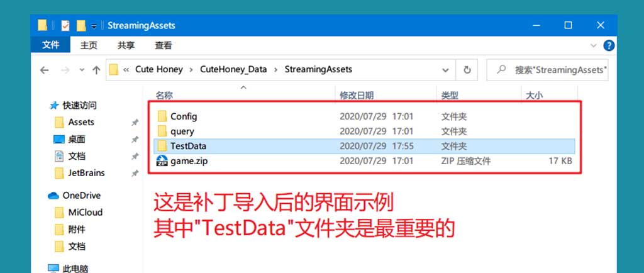Click the 17 KB size value
Viewport: 644px width, 273px height.
(x=560, y=161)
